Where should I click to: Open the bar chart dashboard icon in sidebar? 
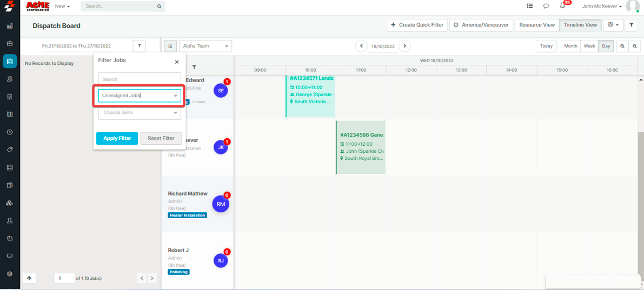pos(10,26)
